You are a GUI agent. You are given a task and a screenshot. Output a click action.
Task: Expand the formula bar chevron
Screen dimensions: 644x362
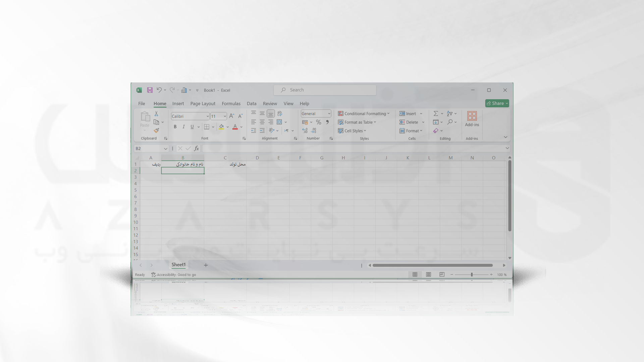point(507,148)
